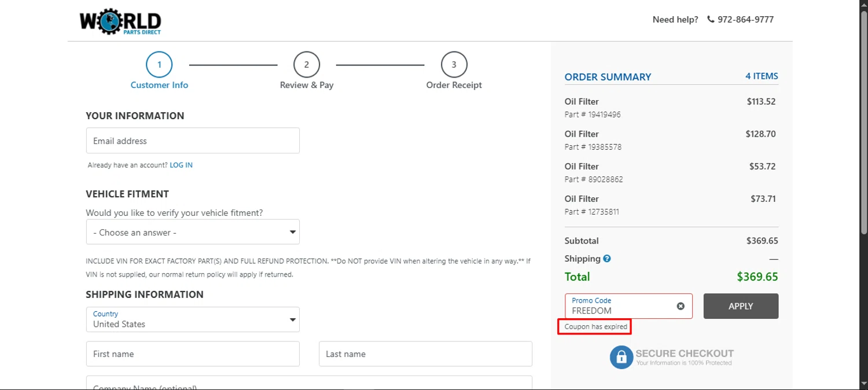Click the phone icon beside 972-864-9777
Image resolution: width=868 pixels, height=390 pixels.
[x=711, y=19]
